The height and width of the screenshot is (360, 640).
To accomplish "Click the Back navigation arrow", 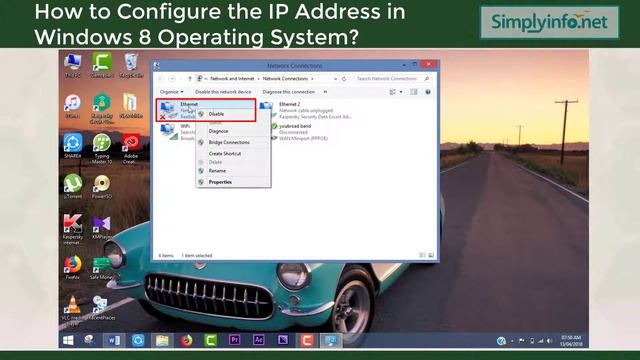I will 160,78.
